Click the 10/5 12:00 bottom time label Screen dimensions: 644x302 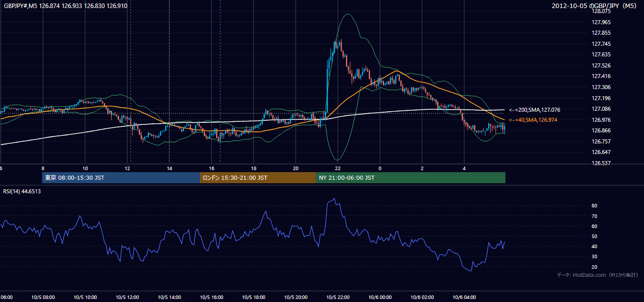click(x=127, y=297)
